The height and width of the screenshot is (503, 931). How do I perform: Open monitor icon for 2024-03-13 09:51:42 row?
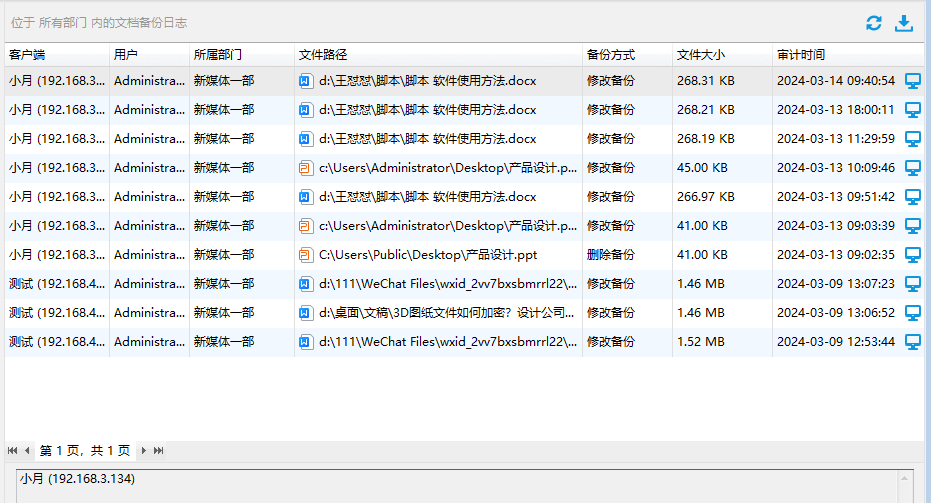913,197
